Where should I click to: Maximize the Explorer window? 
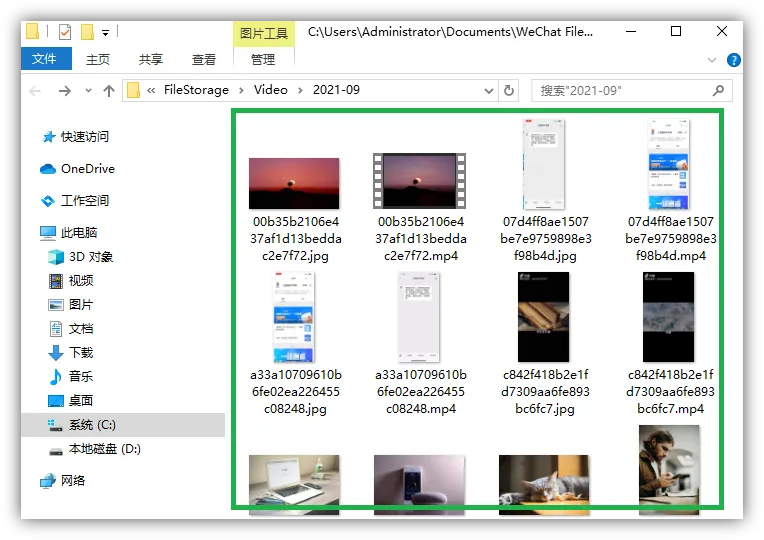676,32
